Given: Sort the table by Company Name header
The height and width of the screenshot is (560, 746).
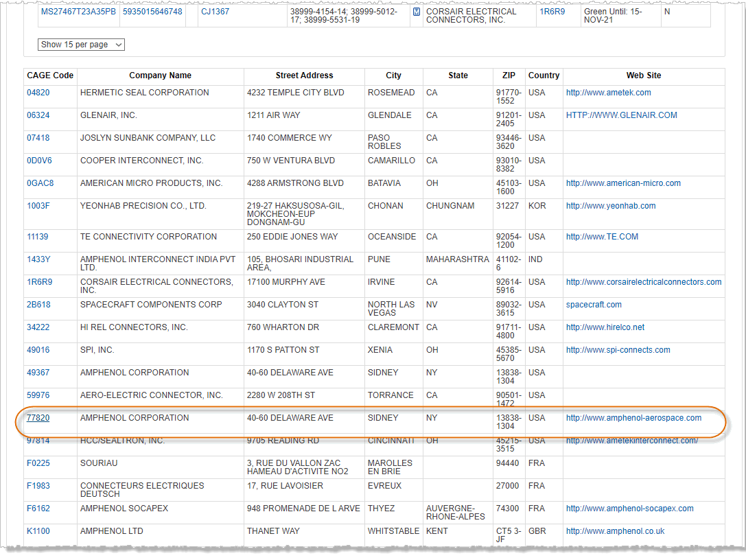Looking at the screenshot, I should point(160,75).
